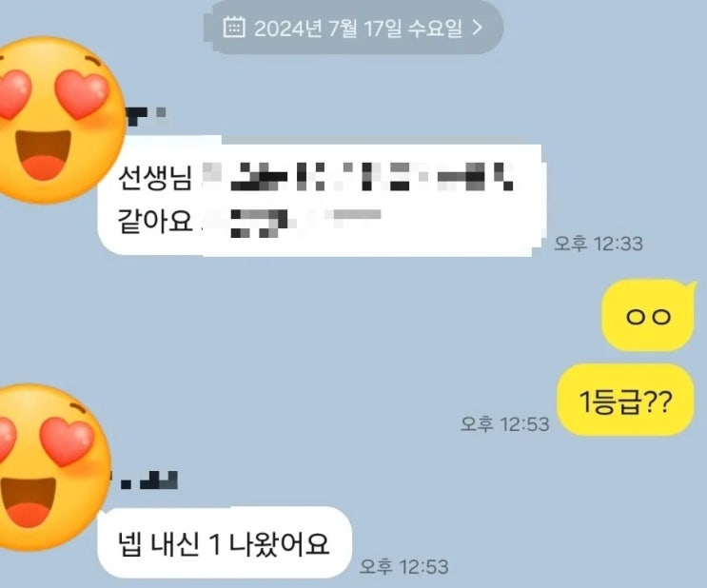Select the 2024년 7월 17일 수요일 date label
The image size is (707, 588).
[358, 28]
